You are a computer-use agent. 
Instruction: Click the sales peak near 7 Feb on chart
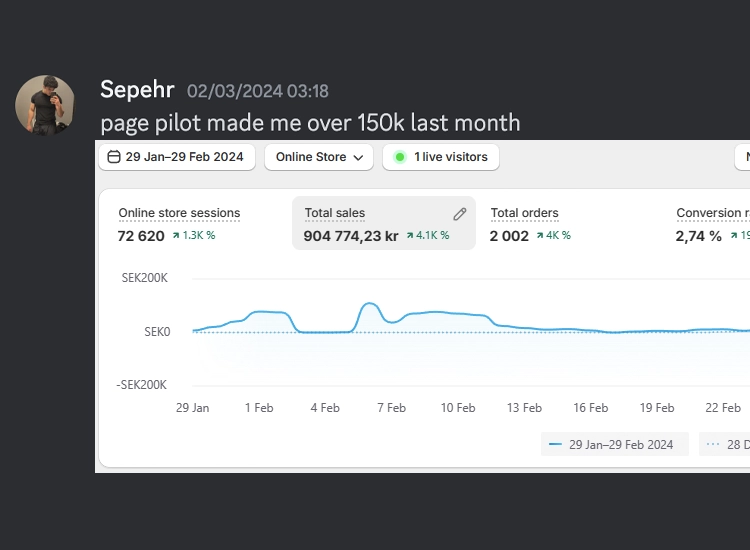pyautogui.click(x=370, y=303)
